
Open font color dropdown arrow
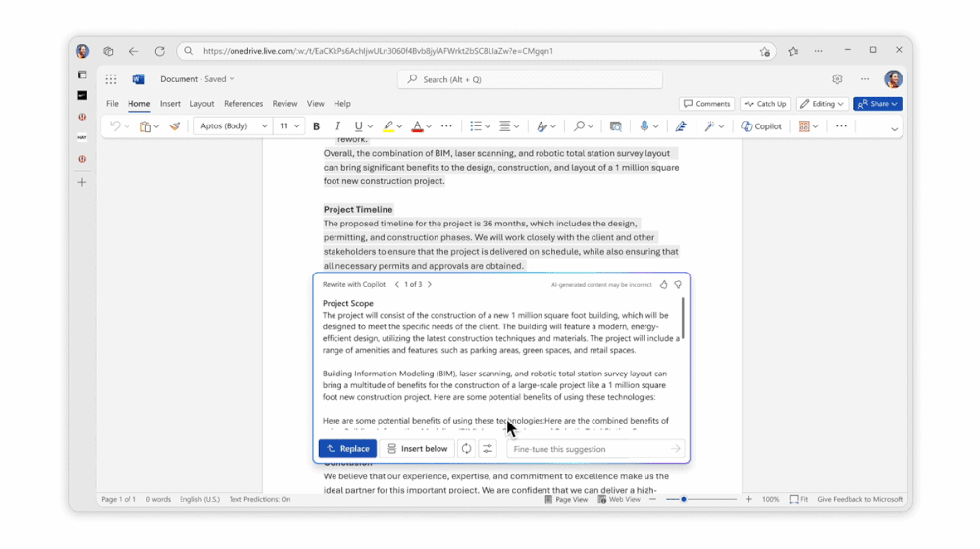pos(429,126)
